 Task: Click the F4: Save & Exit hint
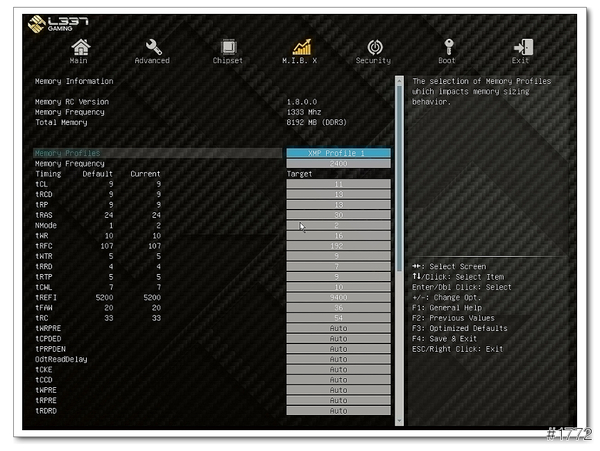click(444, 339)
